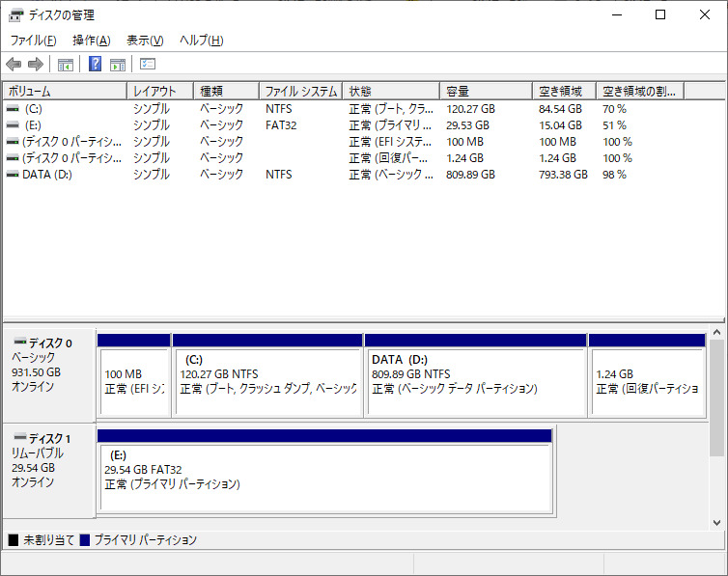The image size is (728, 576).
Task: Open the 操作(A) menu
Action: click(x=92, y=41)
